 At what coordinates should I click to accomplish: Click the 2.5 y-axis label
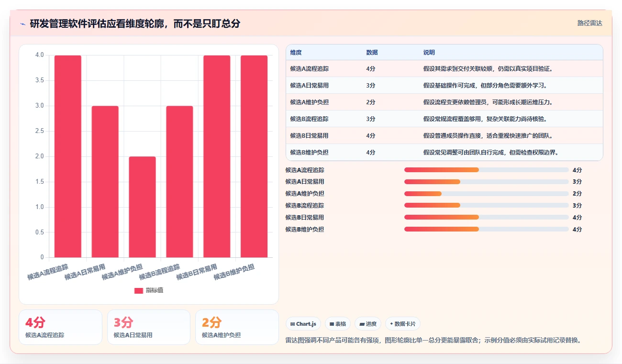(40, 131)
